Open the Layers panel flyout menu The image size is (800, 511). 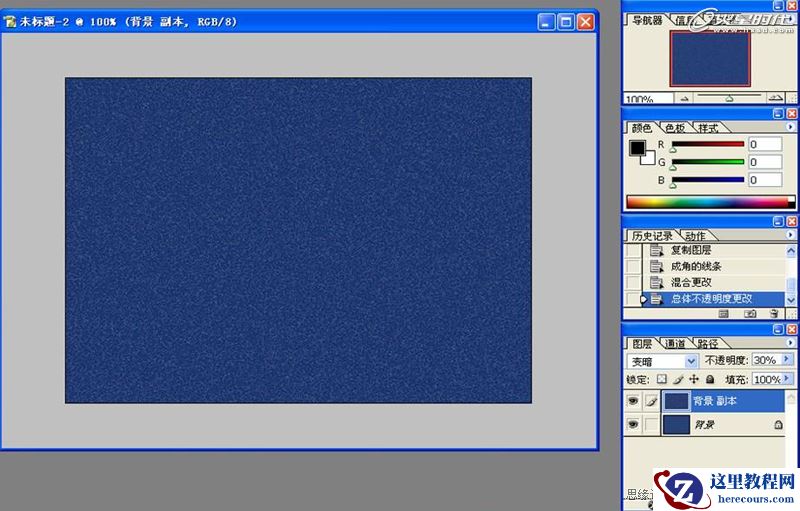click(790, 343)
